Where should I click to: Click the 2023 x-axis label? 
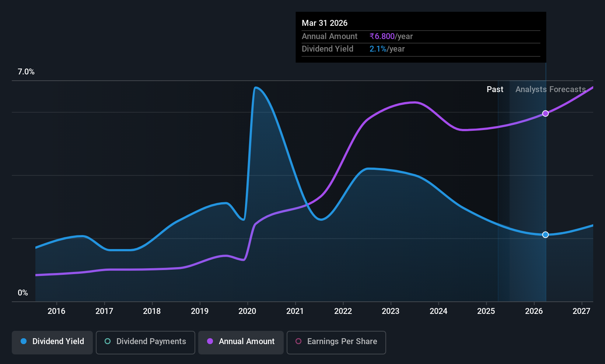pos(391,311)
